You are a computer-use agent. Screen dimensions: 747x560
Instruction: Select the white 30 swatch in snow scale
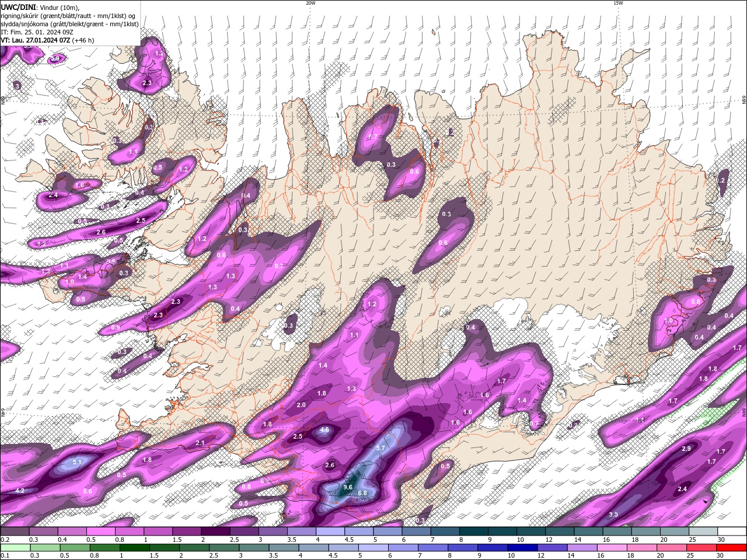(731, 531)
